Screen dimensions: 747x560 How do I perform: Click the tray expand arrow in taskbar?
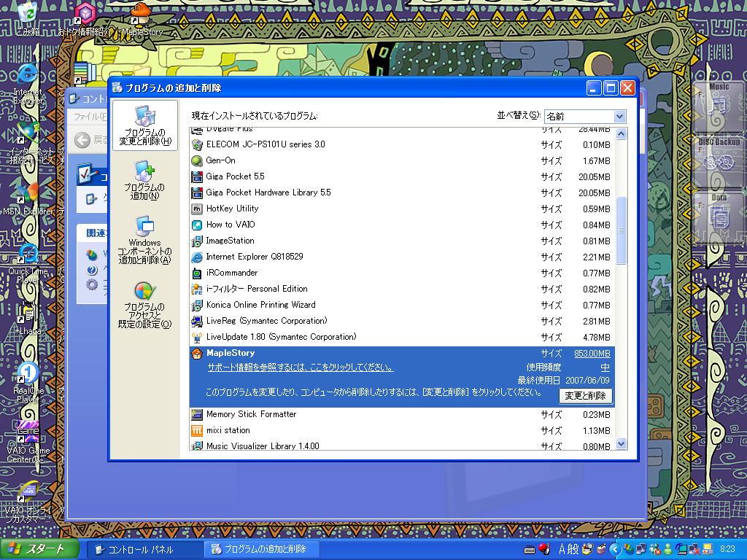pyautogui.click(x=616, y=550)
